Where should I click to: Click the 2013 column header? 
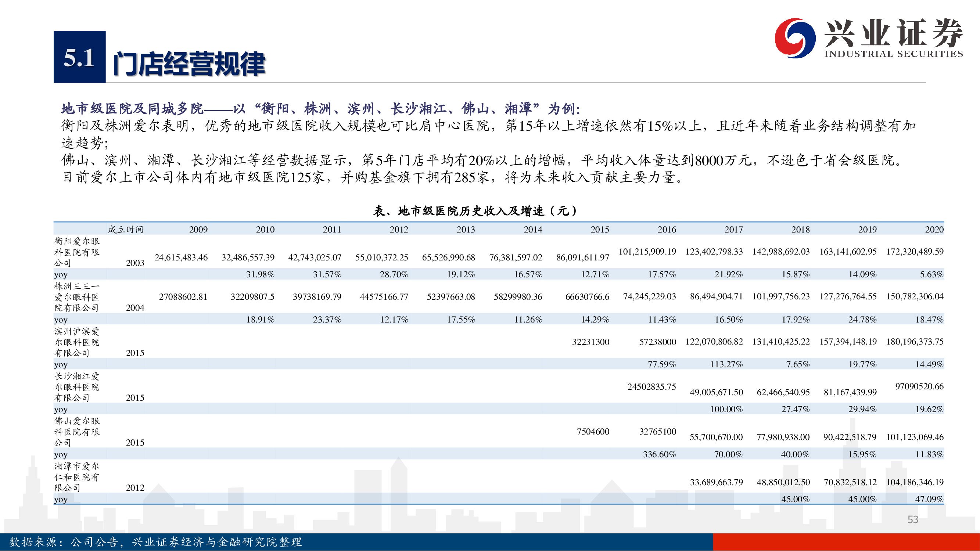[x=466, y=229]
